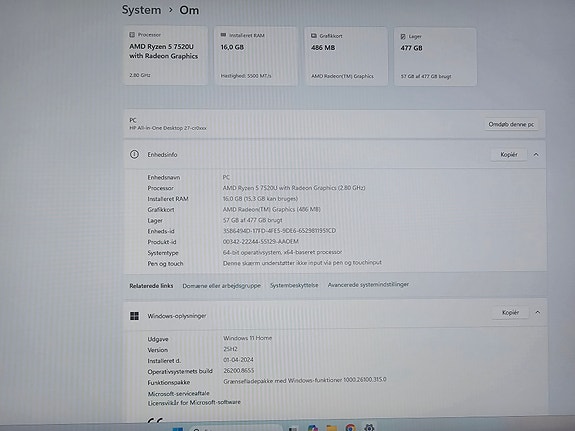This screenshot has height=431, width=575.
Task: Click the Installeret d. value 01-04-2024
Action: pyautogui.click(x=238, y=360)
